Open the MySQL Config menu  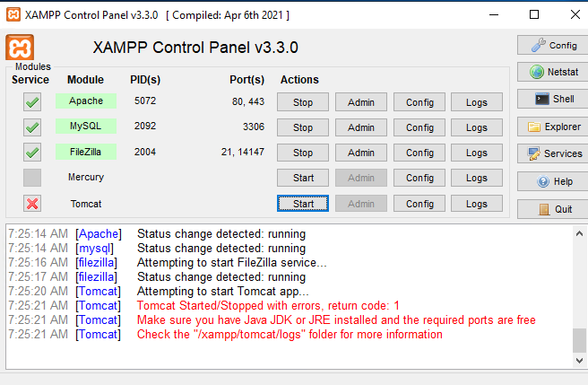[419, 127]
